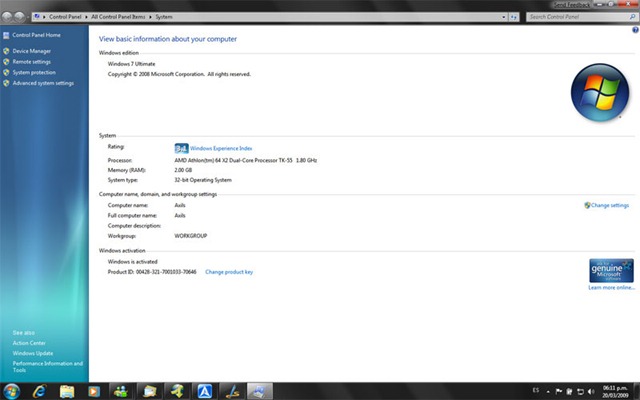This screenshot has height=400, width=640.
Task: Click the Action Center flag tray icon
Action: [559, 391]
